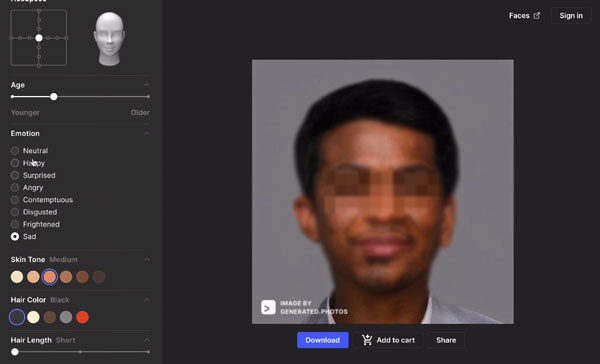
Task: Choose the darkest skin tone swatch
Action: click(x=99, y=277)
